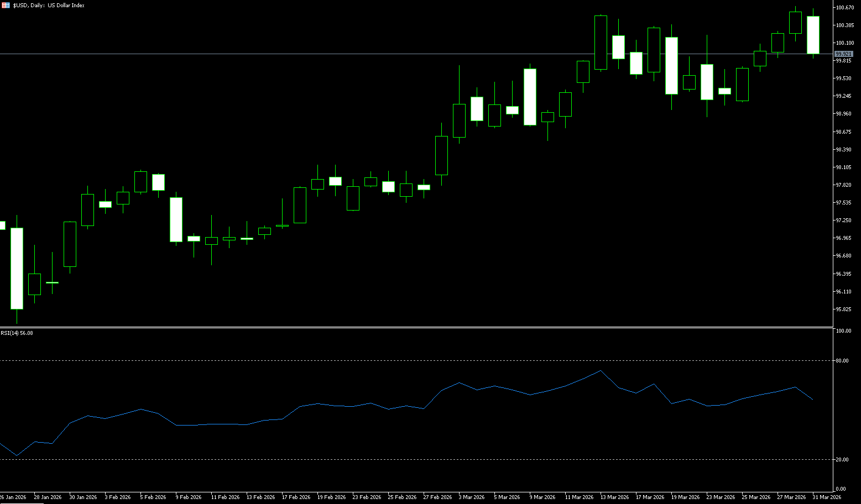Image resolution: width=861 pixels, height=504 pixels.
Task: Click the 100.670 label on the price axis
Action: pos(844,7)
